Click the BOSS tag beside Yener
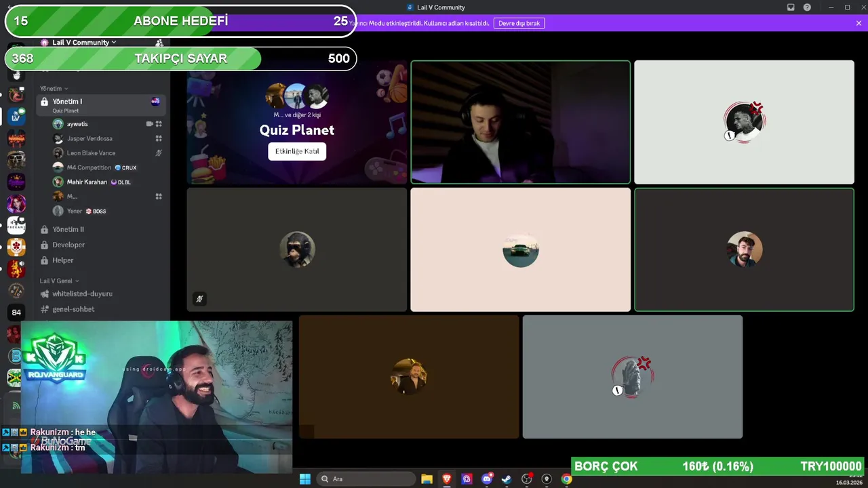 96,211
